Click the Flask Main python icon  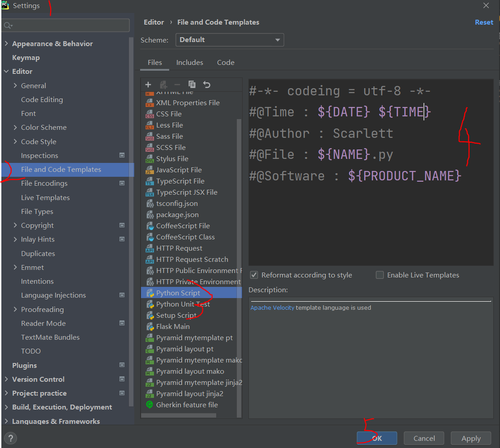[x=150, y=327]
